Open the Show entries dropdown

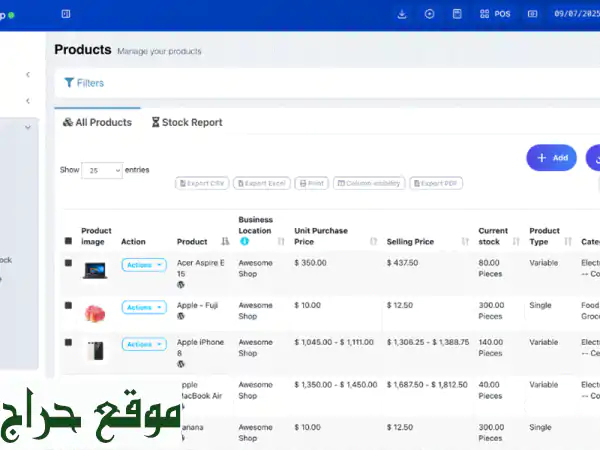point(102,170)
